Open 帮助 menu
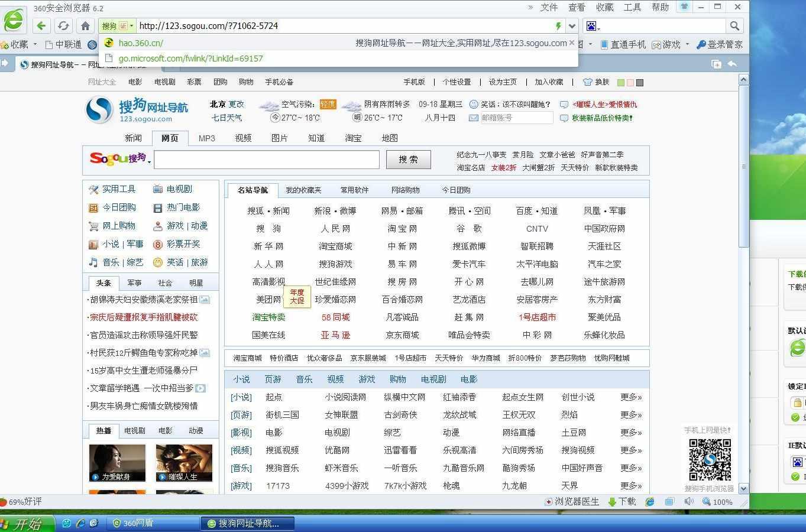This screenshot has height=532, width=806. (x=660, y=7)
